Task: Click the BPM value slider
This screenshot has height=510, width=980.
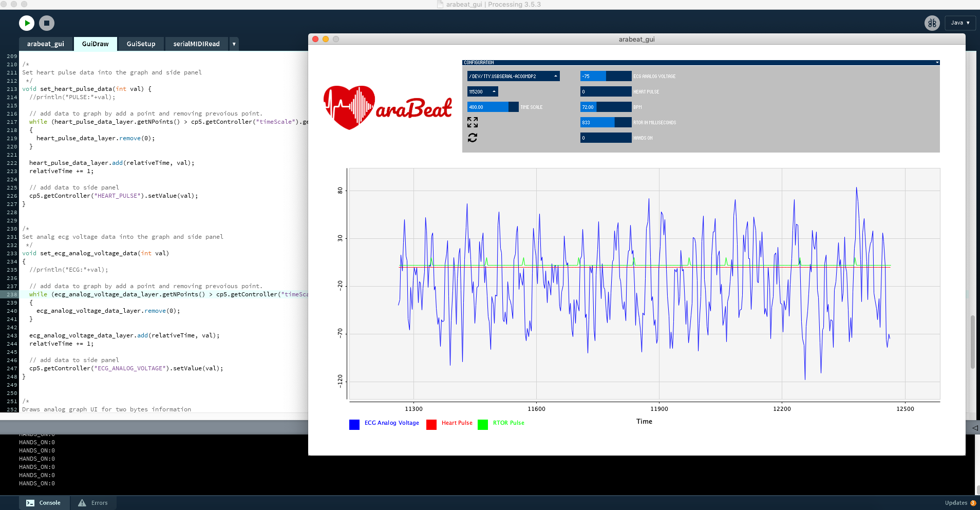Action: (606, 107)
